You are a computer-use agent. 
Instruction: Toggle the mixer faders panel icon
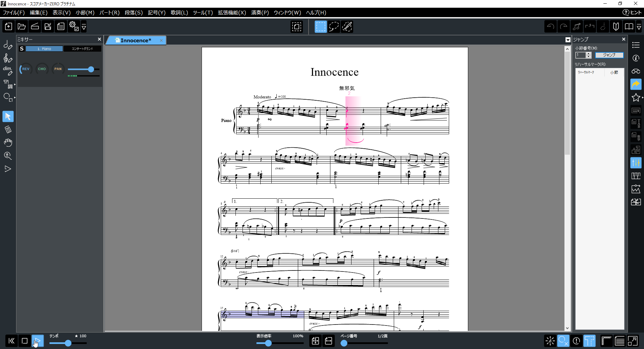(x=636, y=163)
